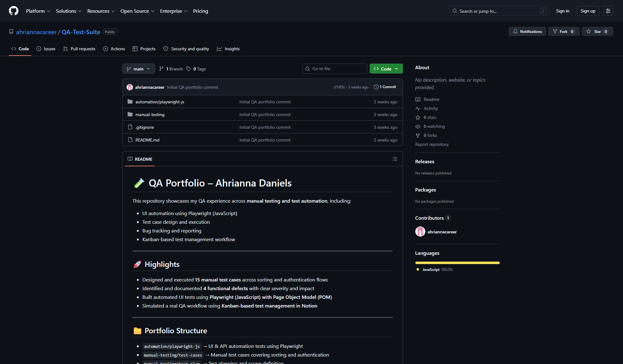The width and height of the screenshot is (623, 364).
Task: Click the ahriannacareer avatar in commit row
Action: 130,87
